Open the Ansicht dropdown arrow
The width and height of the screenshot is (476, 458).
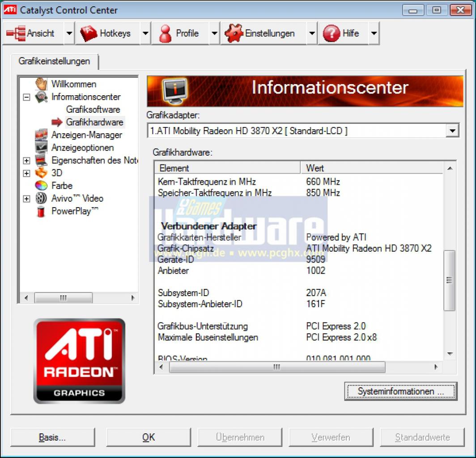click(x=69, y=33)
